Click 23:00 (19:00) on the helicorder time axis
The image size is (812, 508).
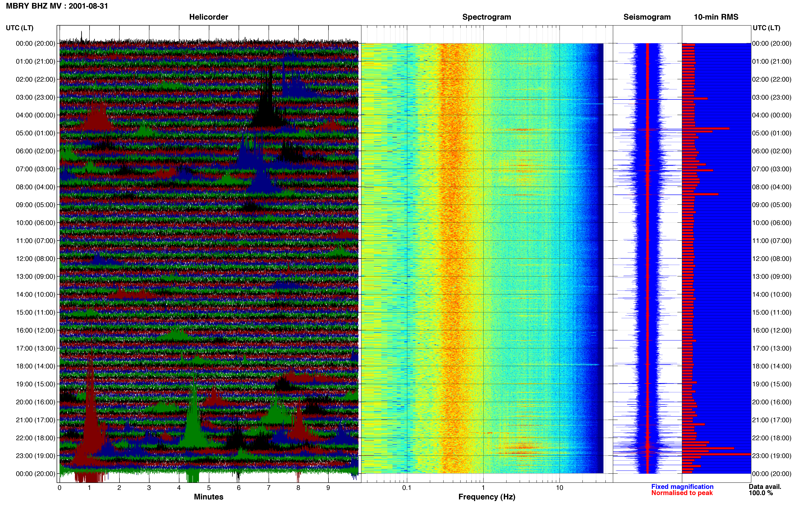click(36, 456)
